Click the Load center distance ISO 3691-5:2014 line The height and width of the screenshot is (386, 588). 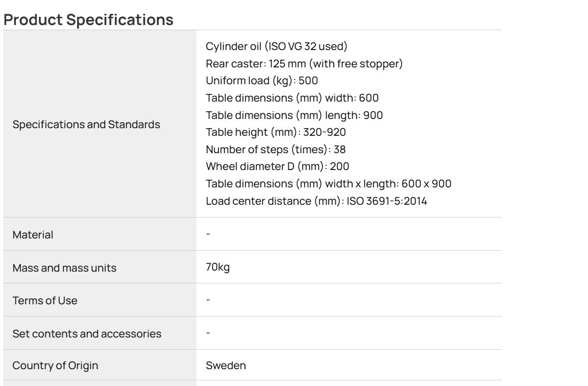tap(316, 201)
